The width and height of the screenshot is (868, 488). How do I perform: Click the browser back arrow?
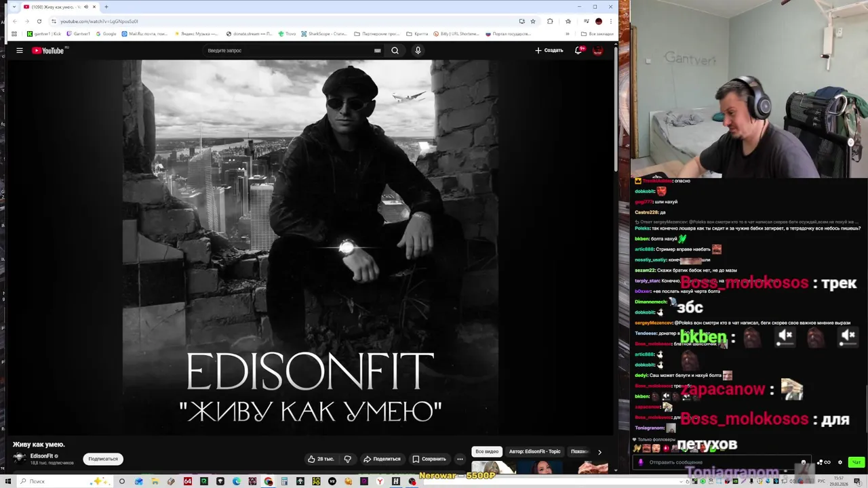15,21
